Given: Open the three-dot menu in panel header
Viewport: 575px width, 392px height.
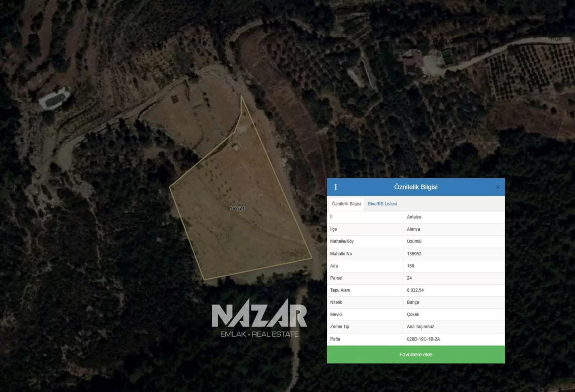Looking at the screenshot, I should [335, 187].
